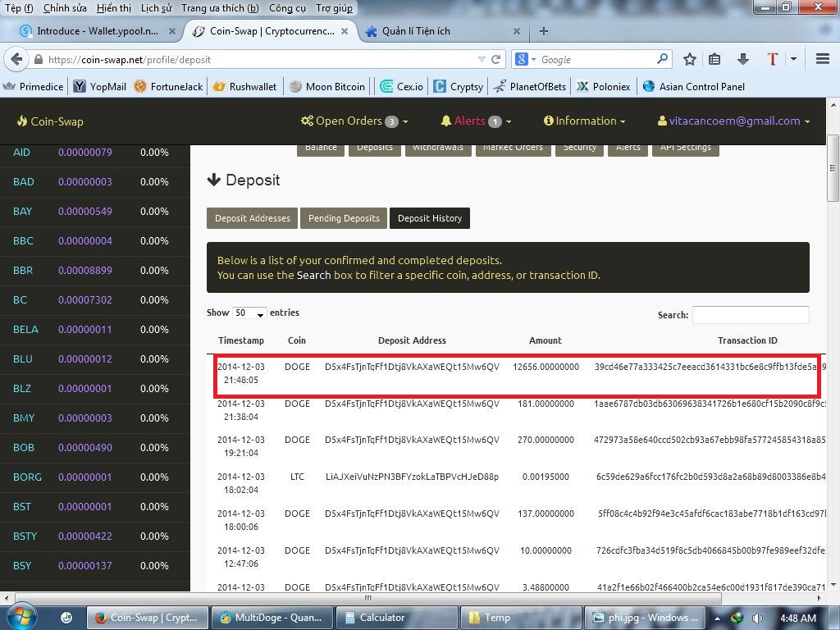Bookmark this page with star icon
Image resolution: width=840 pixels, height=630 pixels.
click(690, 59)
